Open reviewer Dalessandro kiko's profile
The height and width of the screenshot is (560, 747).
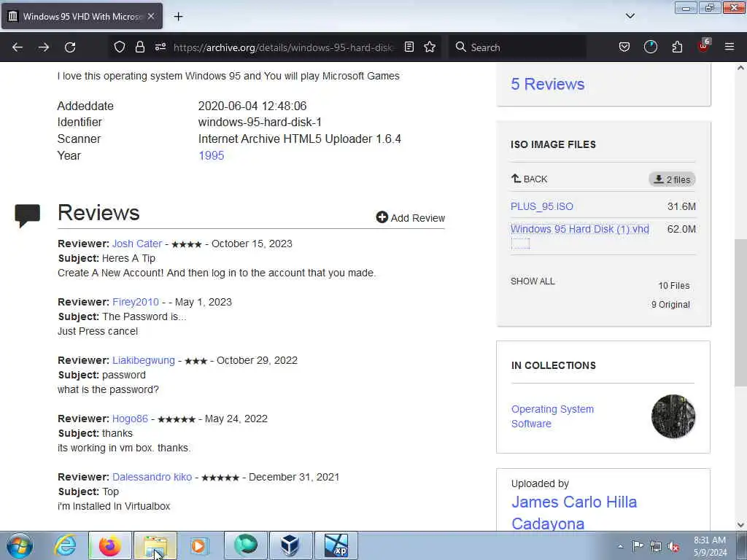[x=152, y=477]
